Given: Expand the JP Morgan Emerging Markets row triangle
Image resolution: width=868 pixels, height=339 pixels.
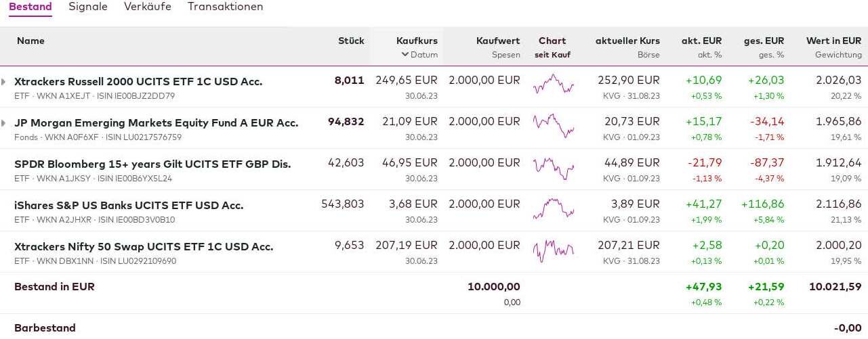Looking at the screenshot, I should click(4, 123).
